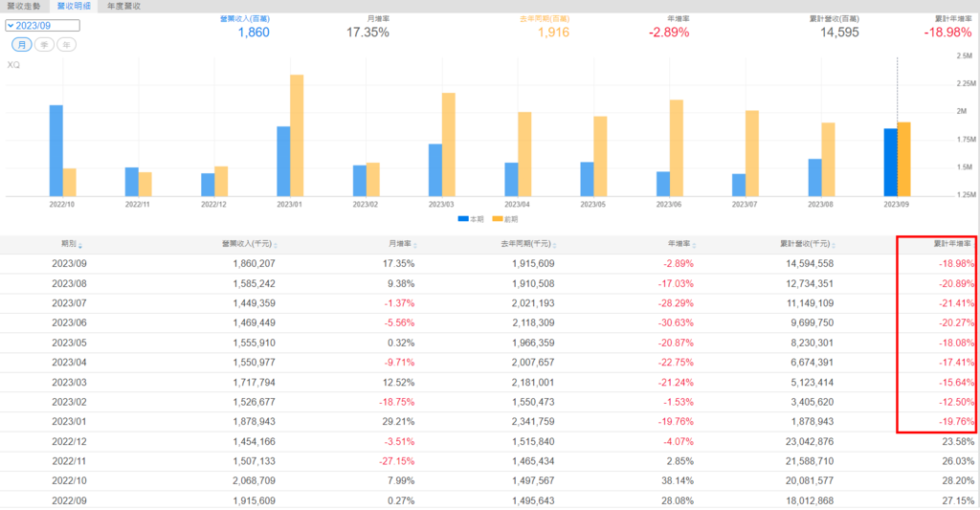Image resolution: width=980 pixels, height=510 pixels.
Task: Click monthly growth cell -18.75%
Action: (x=397, y=402)
